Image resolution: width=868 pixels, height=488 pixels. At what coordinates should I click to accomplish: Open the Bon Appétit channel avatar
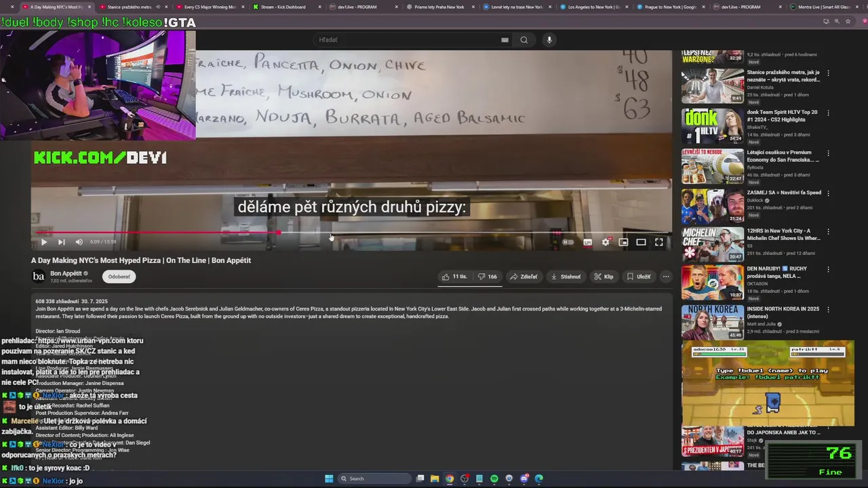[39, 277]
